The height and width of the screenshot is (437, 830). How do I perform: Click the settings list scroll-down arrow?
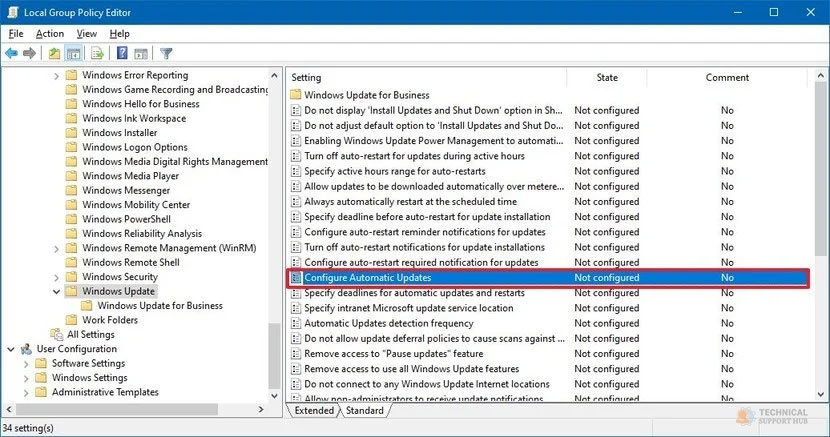click(820, 394)
